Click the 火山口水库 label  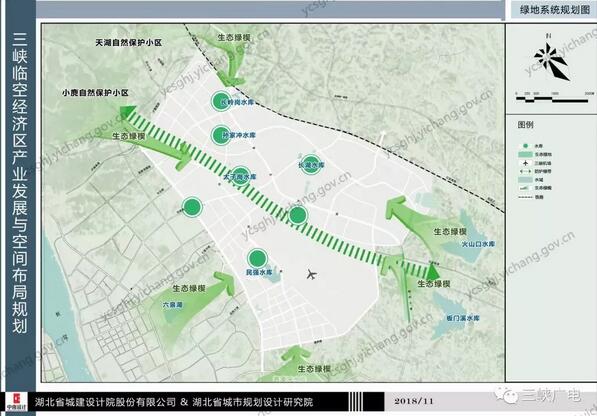pos(478,244)
